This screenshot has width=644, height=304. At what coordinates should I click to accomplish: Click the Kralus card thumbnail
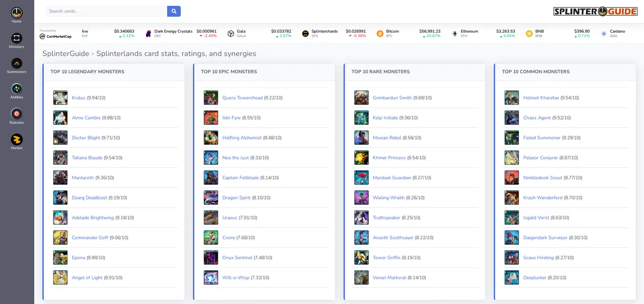(60, 98)
